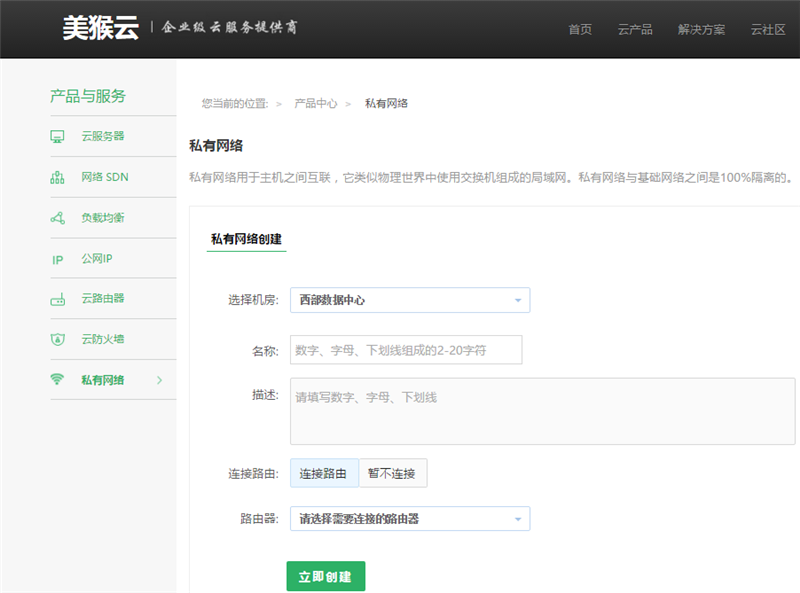
Task: Click the 网络 SDN network icon
Action: click(57, 177)
